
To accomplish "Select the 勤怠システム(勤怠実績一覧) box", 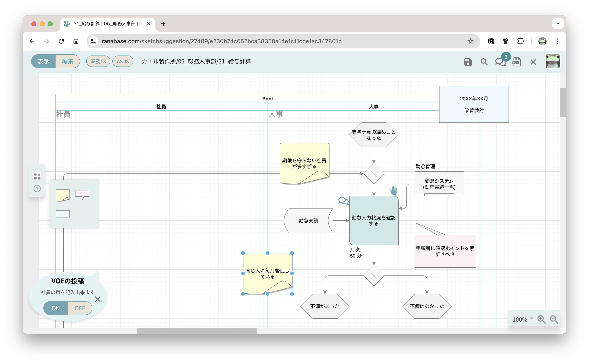I will pos(439,184).
